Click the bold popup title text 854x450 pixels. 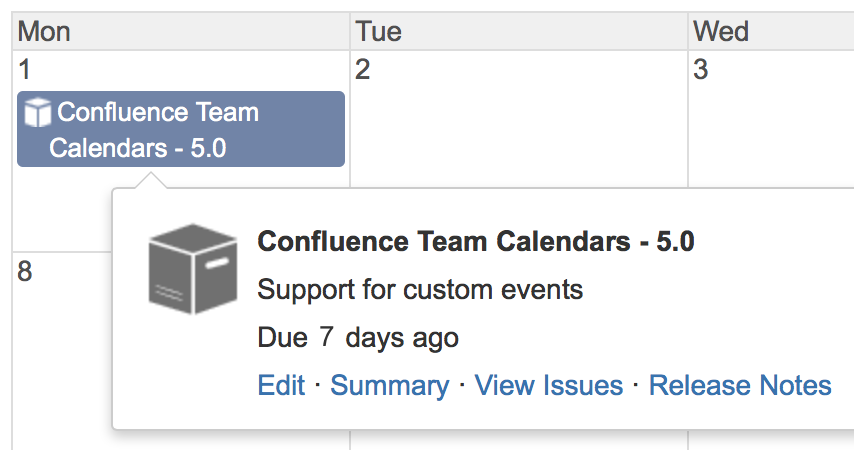(x=475, y=242)
